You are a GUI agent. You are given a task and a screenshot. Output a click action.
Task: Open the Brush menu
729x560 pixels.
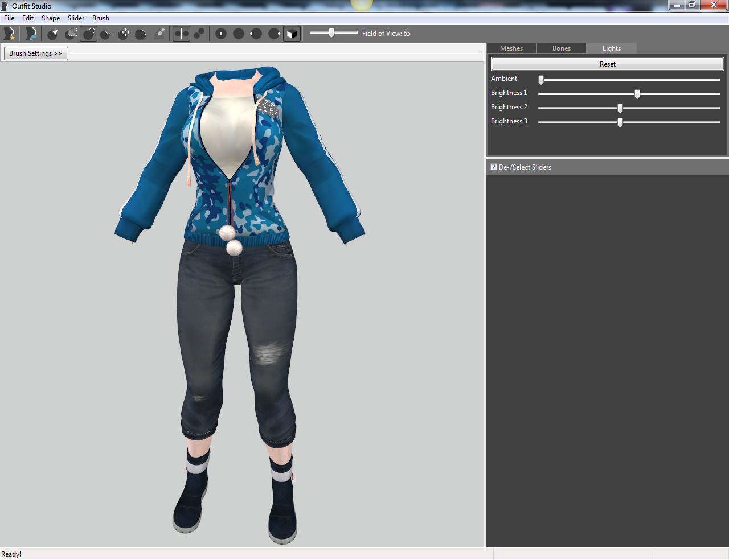(101, 18)
